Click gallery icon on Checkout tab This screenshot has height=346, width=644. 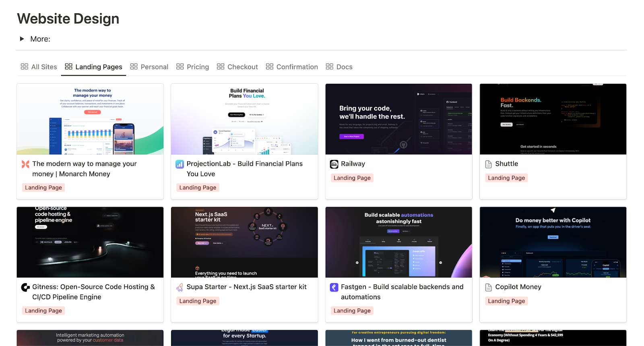point(221,66)
